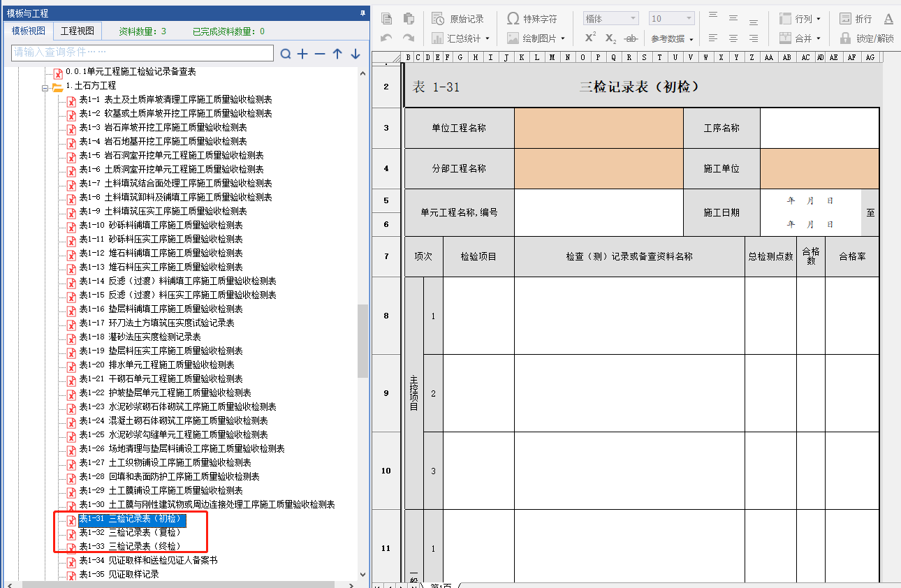
Task: Click 锁定/解锁 lock unlock button
Action: [867, 38]
